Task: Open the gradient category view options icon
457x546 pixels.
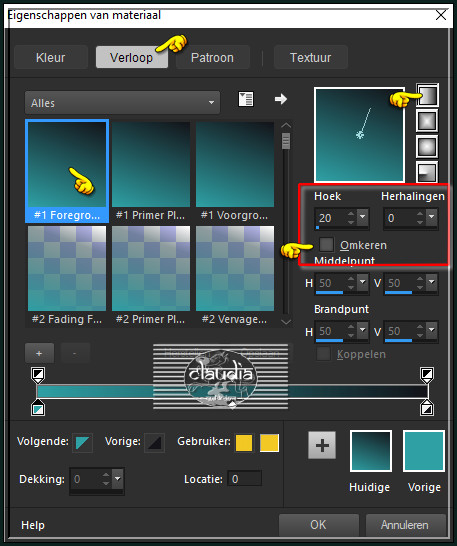Action: coord(246,99)
